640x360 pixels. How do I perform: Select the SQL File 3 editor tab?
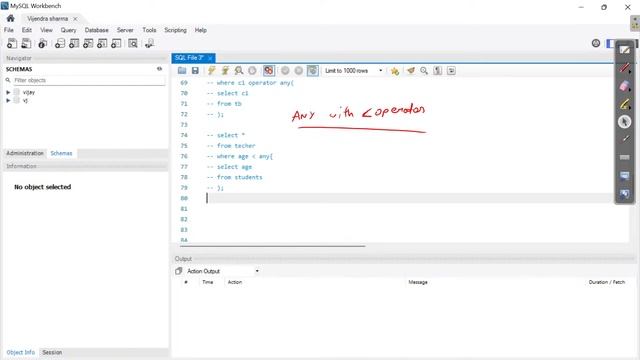189,58
